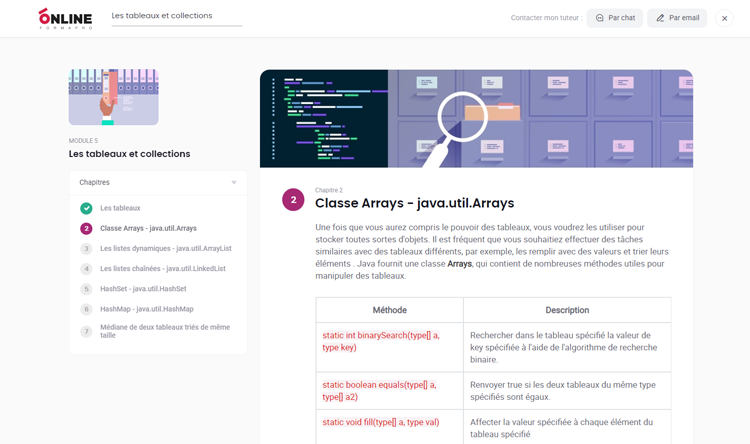
Task: Click the green completed checkmark for Les tableaux
Action: [x=86, y=208]
